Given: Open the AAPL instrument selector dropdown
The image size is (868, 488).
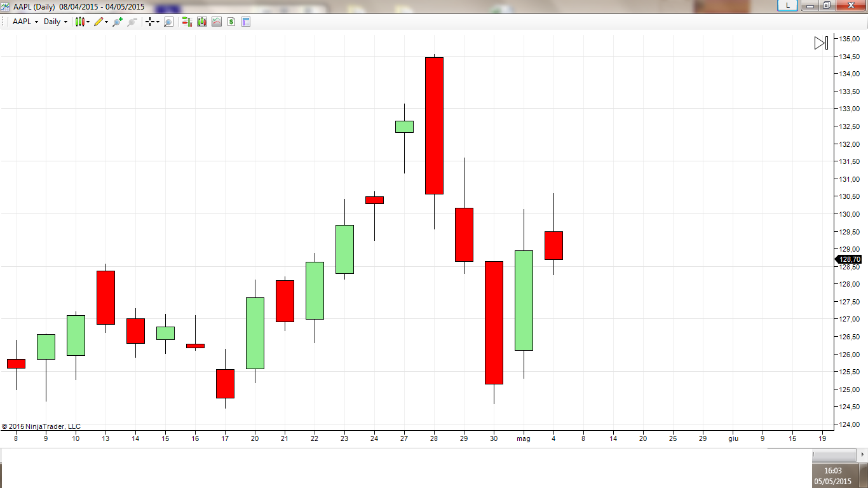Looking at the screenshot, I should tap(25, 22).
